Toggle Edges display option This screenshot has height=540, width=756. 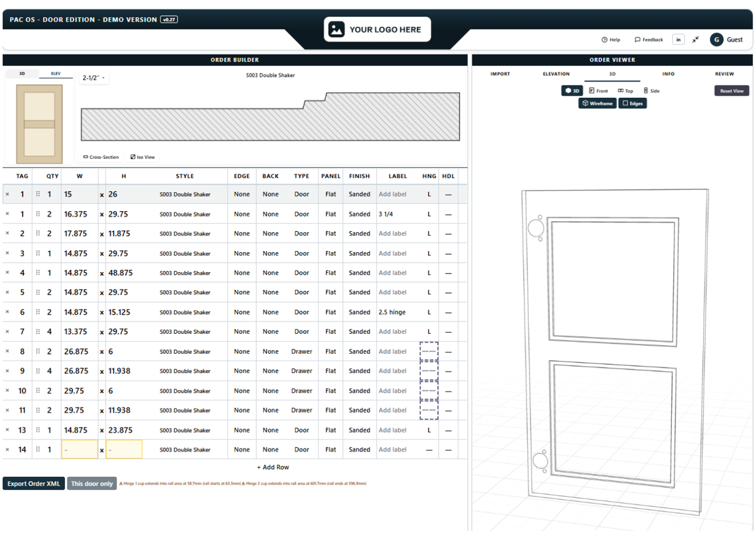633,103
